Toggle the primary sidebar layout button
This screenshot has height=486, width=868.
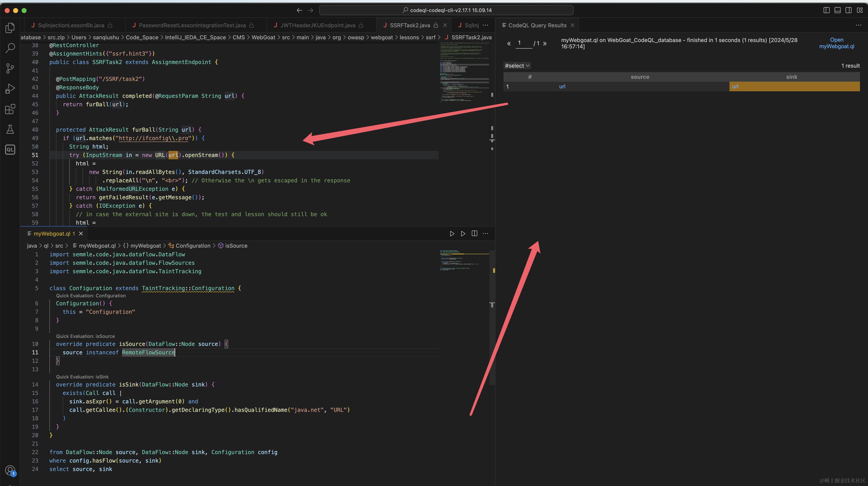826,10
